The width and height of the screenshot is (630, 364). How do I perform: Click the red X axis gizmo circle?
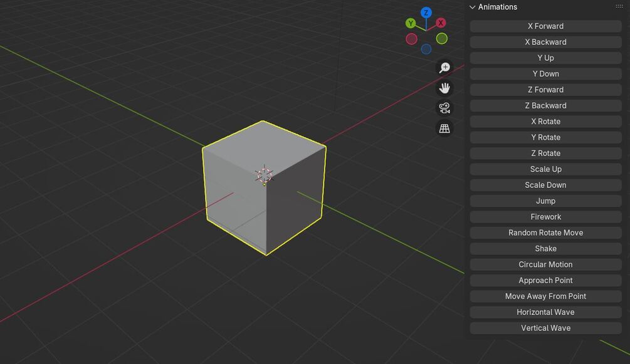[x=441, y=23]
